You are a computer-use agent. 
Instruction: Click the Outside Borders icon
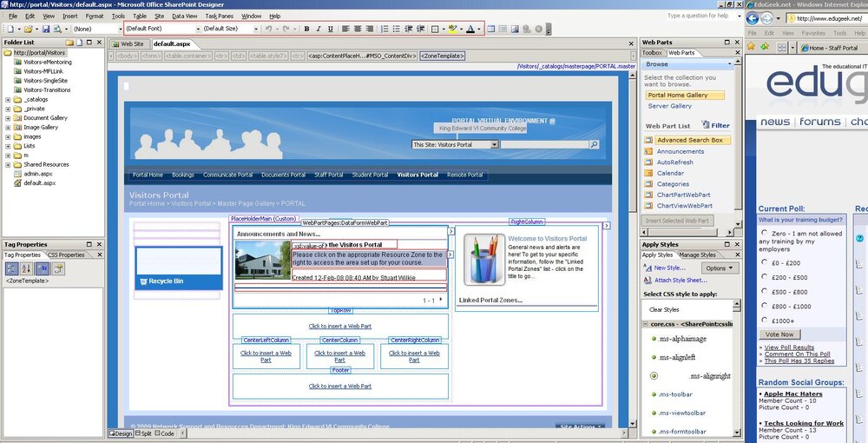[x=435, y=29]
